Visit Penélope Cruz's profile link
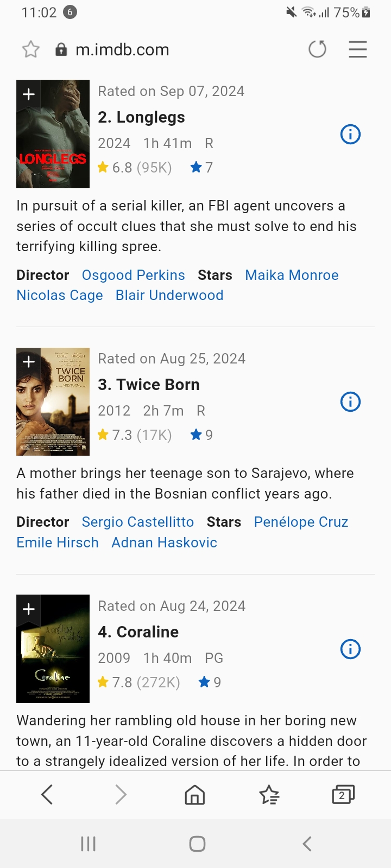 coord(301,522)
